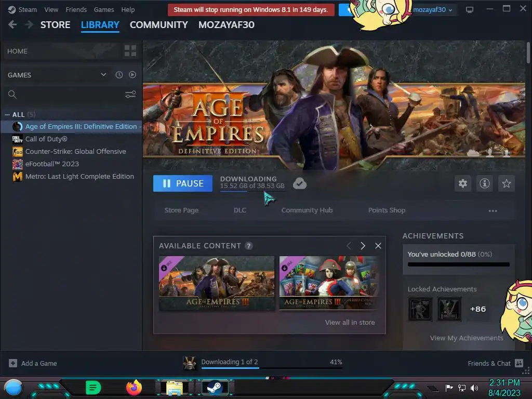Open the Games menu
The image size is (532, 399).
[x=104, y=9]
